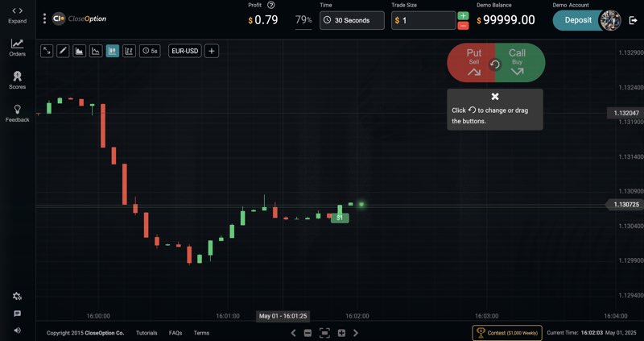Click the 1.132047 price label
644x341 pixels.
click(625, 113)
